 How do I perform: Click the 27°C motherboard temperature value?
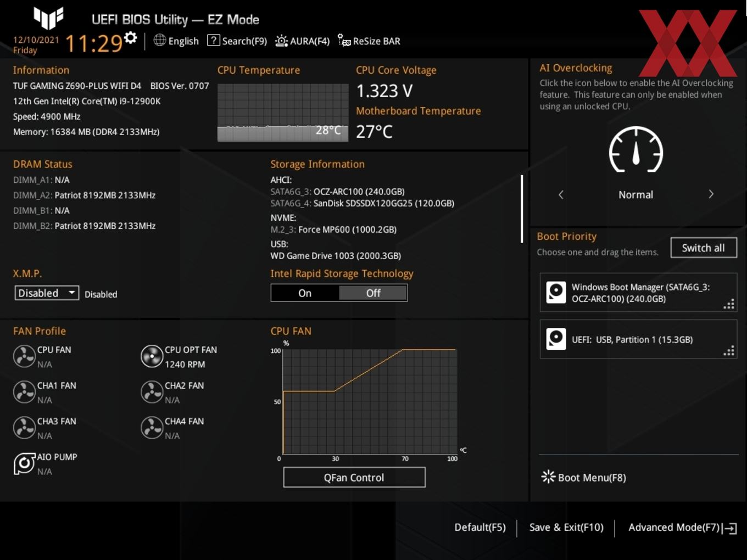374,132
